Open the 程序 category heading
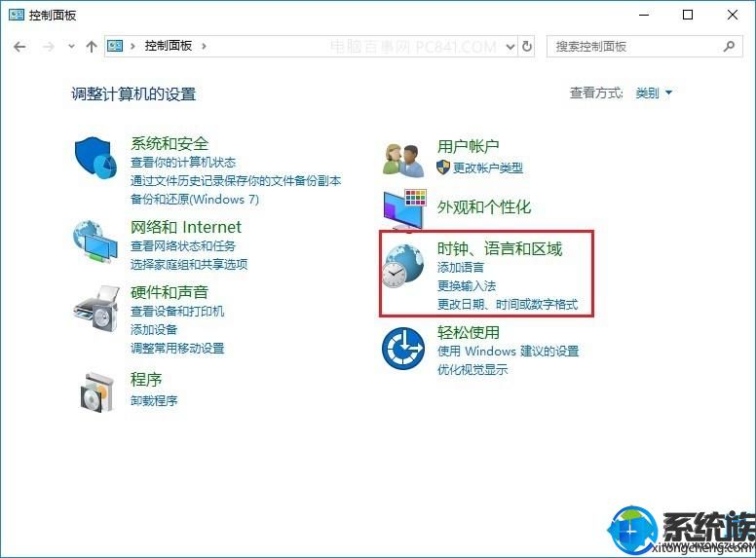Viewport: 756px width, 558px height. click(145, 380)
